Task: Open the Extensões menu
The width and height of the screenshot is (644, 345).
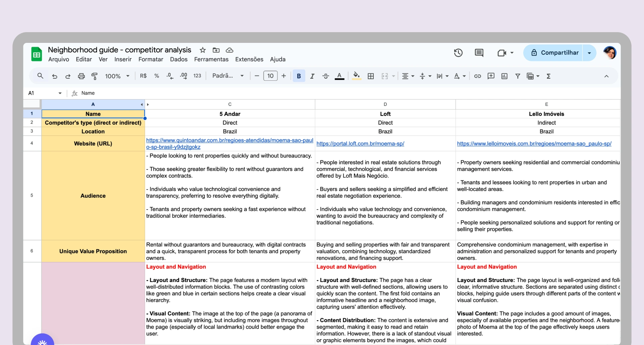Action: [x=249, y=59]
